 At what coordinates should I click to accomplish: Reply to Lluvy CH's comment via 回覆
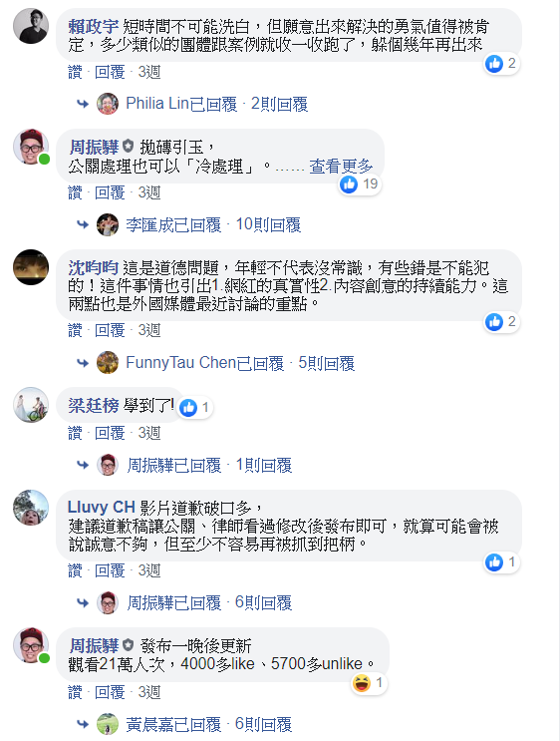110,570
